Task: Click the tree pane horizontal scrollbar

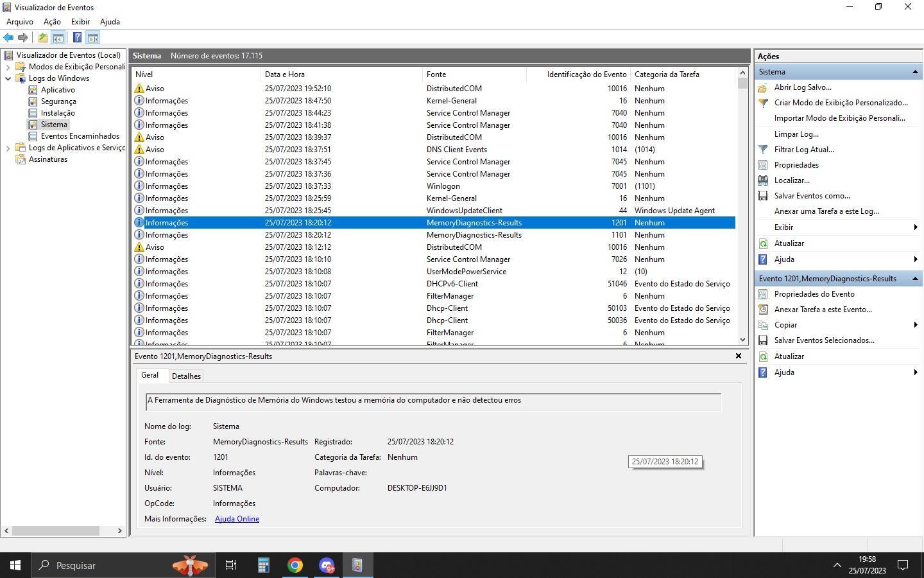Action: pyautogui.click(x=56, y=530)
